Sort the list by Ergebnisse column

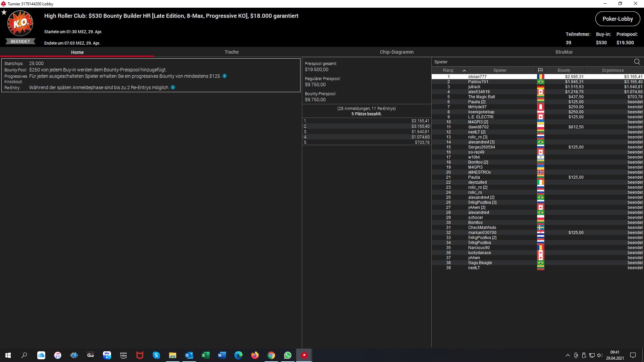tap(613, 70)
